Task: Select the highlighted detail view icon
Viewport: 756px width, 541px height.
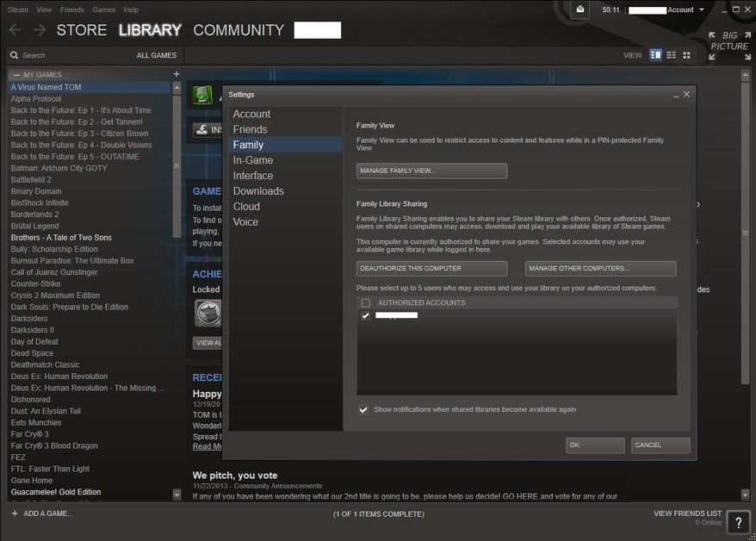Action: coord(655,54)
